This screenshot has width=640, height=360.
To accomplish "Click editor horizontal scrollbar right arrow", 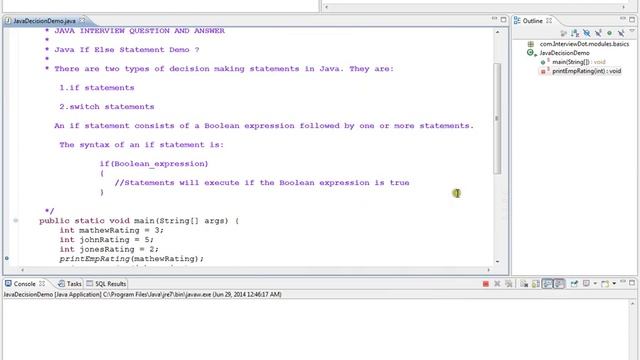I will [x=489, y=270].
